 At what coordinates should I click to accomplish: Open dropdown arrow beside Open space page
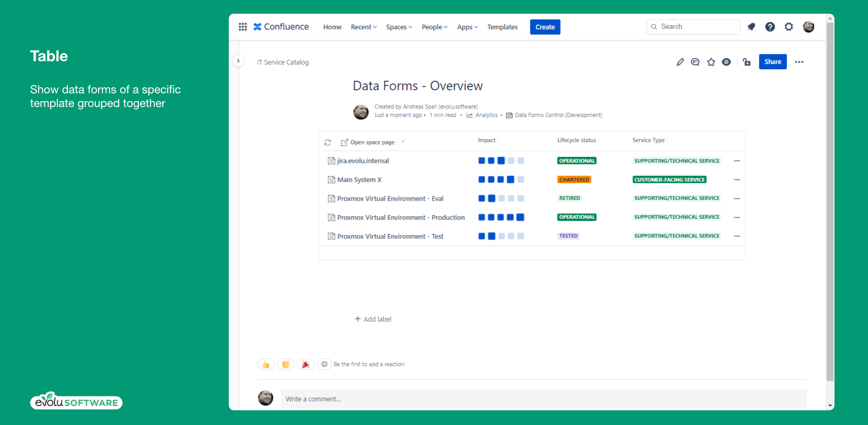[403, 142]
